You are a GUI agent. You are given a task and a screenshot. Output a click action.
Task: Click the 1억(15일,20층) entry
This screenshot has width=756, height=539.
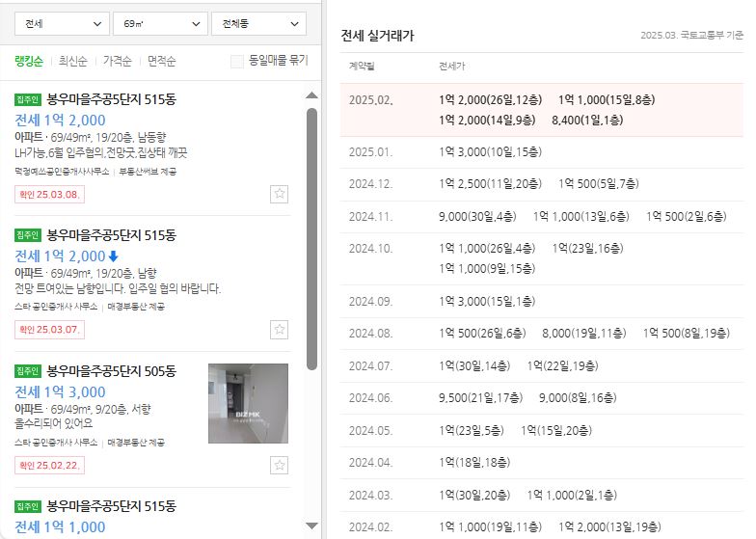point(556,430)
